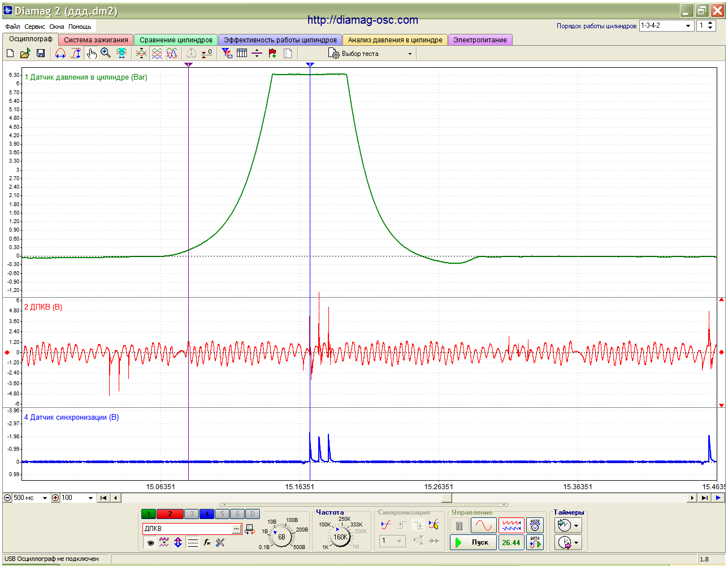Choose the magnifier zoom tool
The image size is (728, 566).
pos(106,53)
